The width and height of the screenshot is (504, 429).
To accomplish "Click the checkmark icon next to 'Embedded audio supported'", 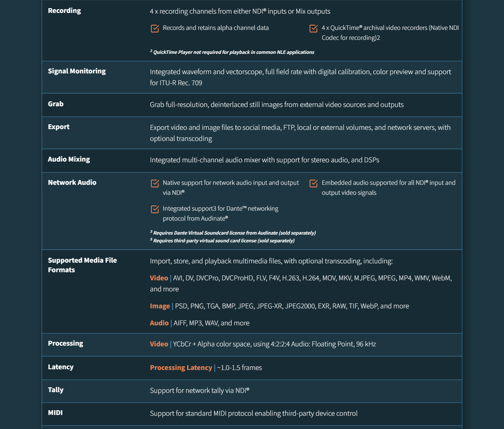I will (x=314, y=183).
